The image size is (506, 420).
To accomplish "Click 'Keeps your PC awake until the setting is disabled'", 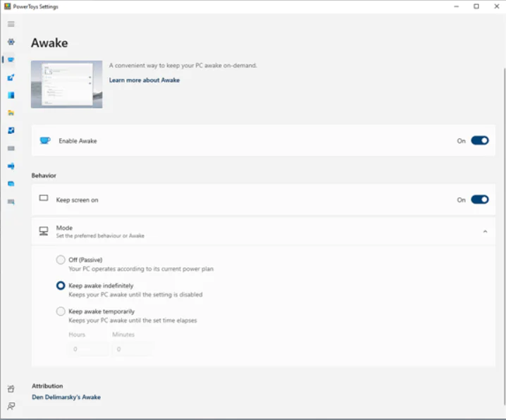I will tap(135, 295).
